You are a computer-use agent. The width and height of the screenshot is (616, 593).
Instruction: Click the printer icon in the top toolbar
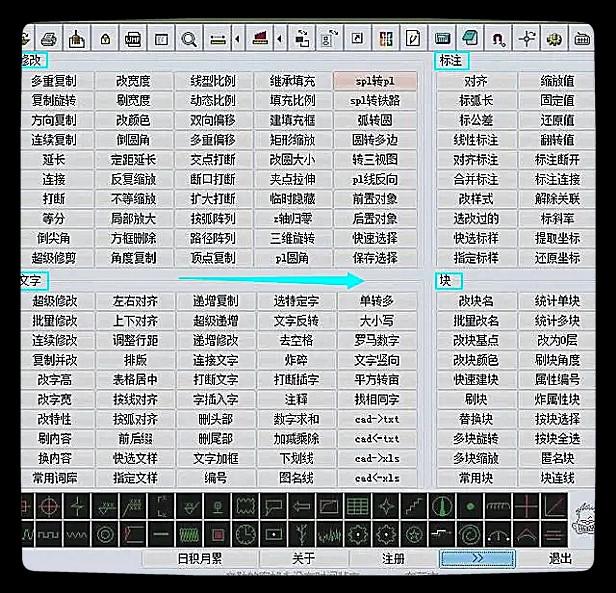tap(49, 39)
